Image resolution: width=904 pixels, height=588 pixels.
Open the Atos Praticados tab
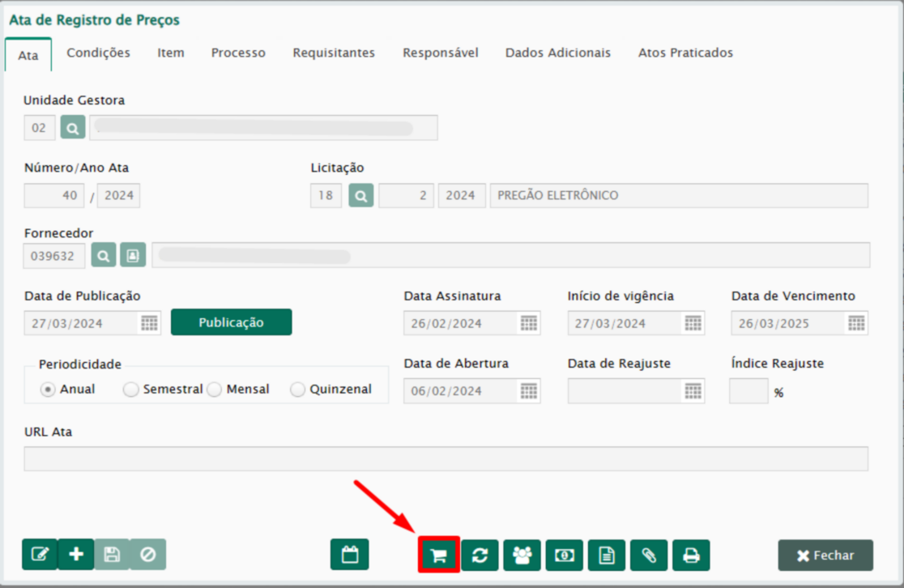[685, 53]
